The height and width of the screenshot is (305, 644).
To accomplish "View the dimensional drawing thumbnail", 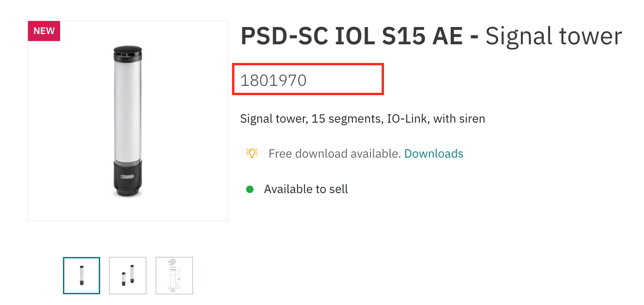I will point(174,276).
